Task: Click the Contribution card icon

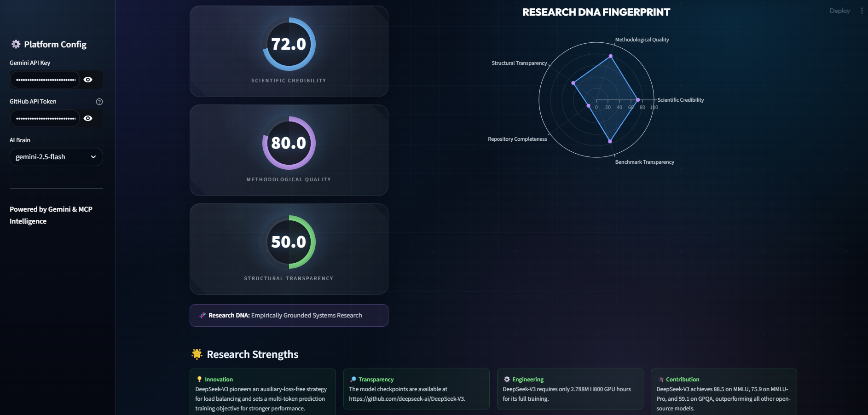Action: click(x=661, y=380)
